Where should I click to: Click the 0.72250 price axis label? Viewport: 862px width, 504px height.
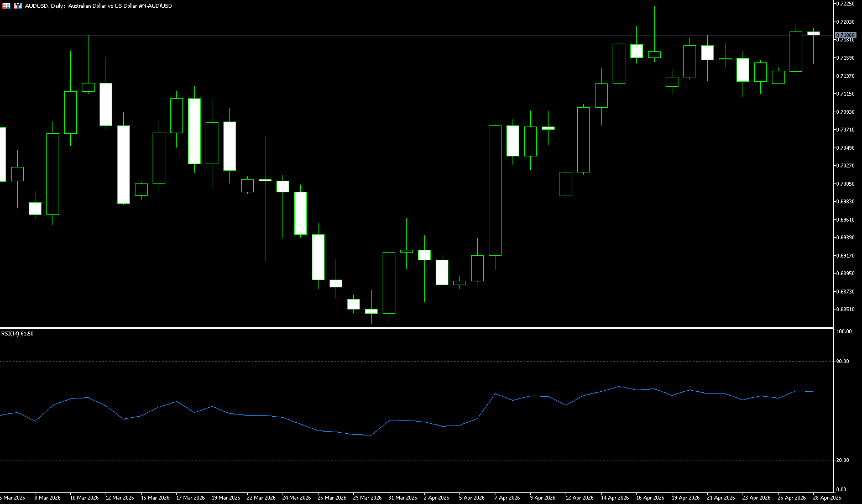pos(845,4)
